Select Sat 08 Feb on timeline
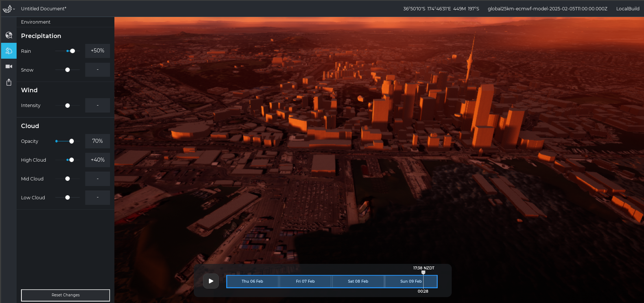This screenshot has width=644, height=303. (358, 281)
